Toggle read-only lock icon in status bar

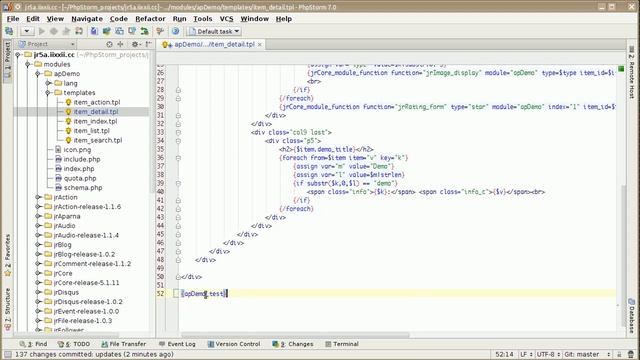[619, 354]
